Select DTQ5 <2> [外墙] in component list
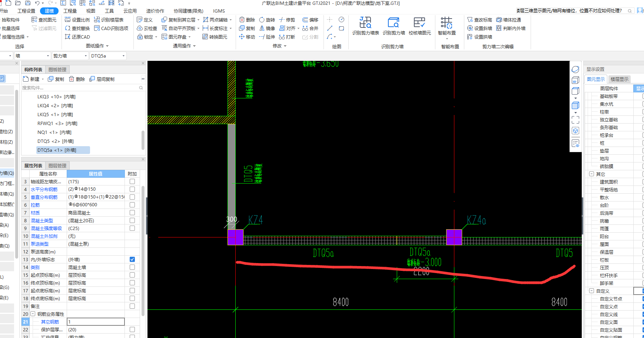Image resolution: width=644 pixels, height=338 pixels. tap(56, 141)
